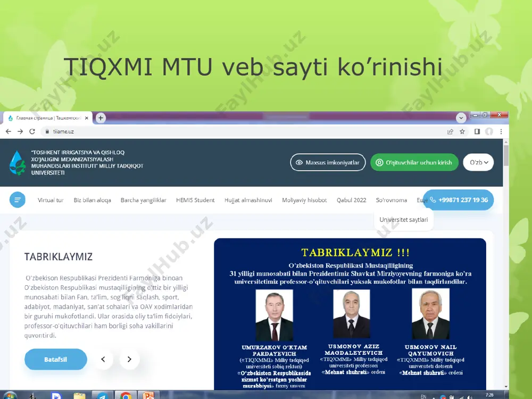532x399 pixels.
Task: Click the TABRIKLAYMIZ !!! banner image
Action: coord(350,314)
